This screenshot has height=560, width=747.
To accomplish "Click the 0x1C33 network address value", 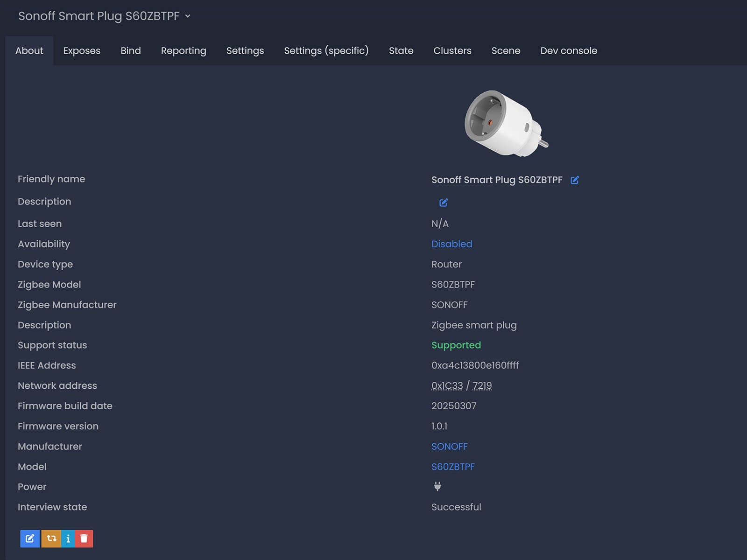I will click(447, 386).
